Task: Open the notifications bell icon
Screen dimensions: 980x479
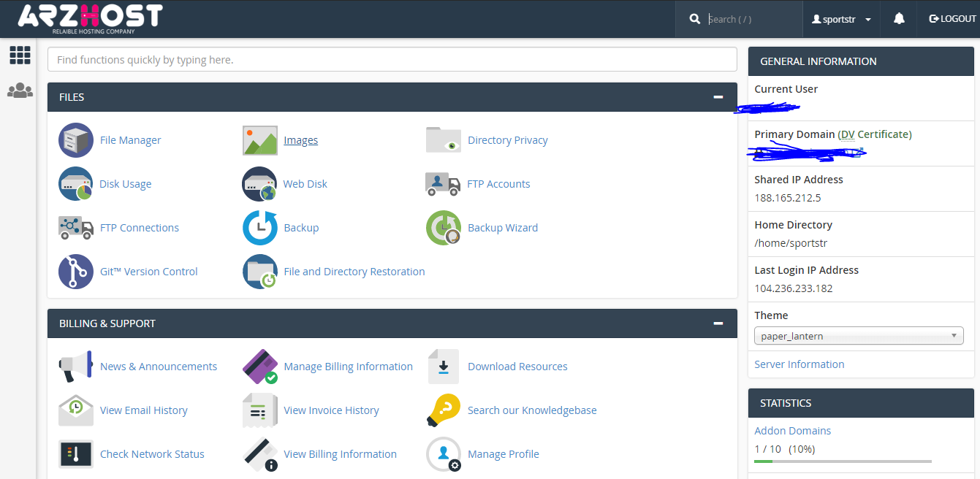Action: tap(899, 19)
